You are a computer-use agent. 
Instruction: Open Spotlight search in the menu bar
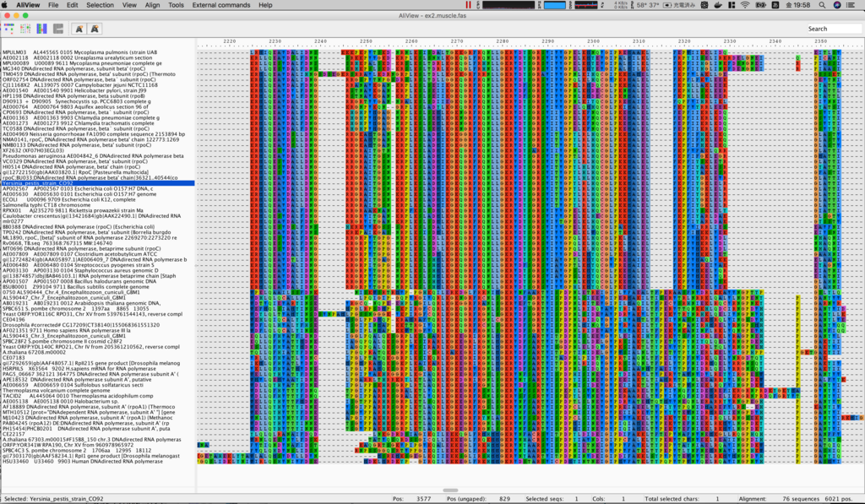pos(822,5)
